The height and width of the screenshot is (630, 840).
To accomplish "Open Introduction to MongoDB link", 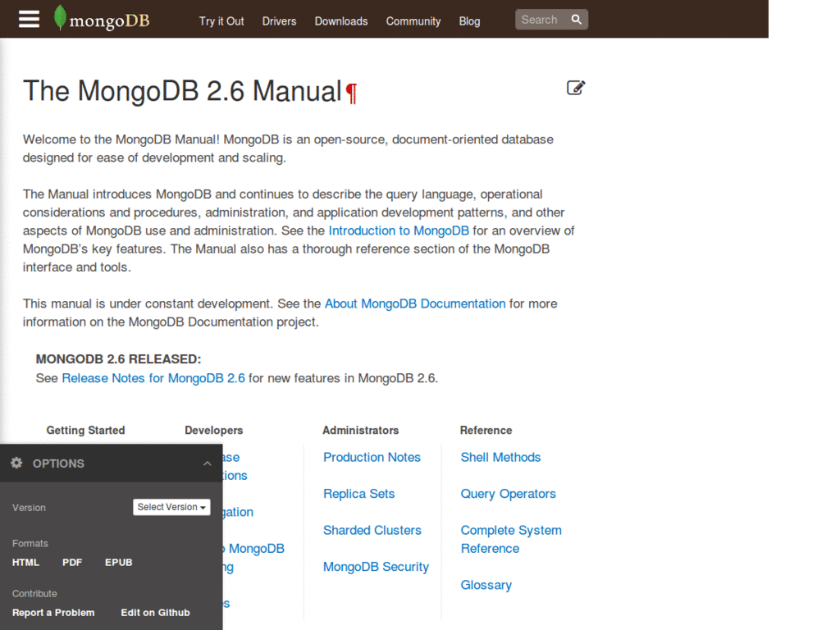I will [x=399, y=231].
